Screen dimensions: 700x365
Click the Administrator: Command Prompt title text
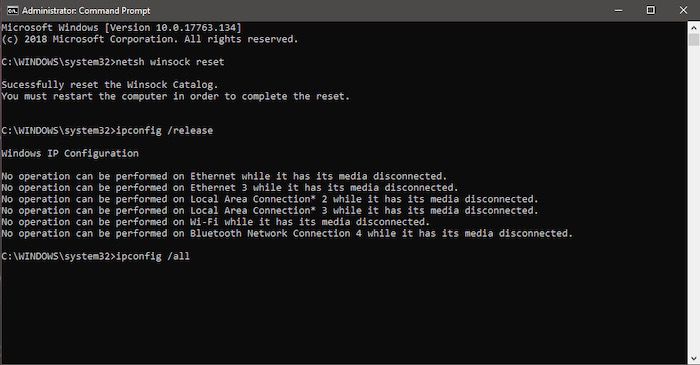pyautogui.click(x=86, y=11)
